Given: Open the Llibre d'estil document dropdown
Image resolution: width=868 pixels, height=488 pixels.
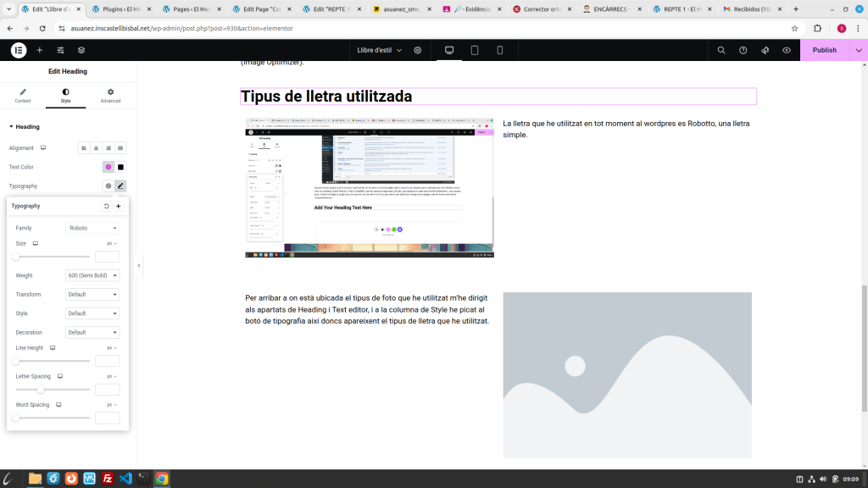Looking at the screenshot, I should pyautogui.click(x=379, y=50).
